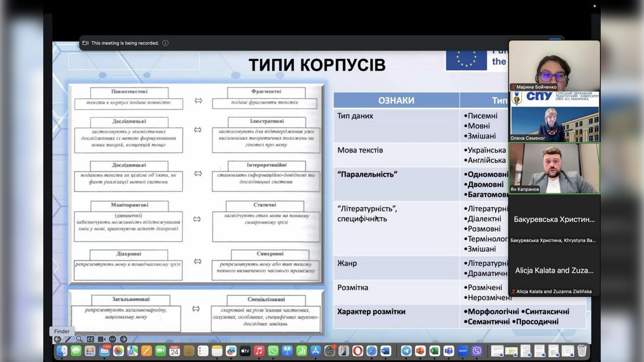The height and width of the screenshot is (362, 644).
Task: Open the Trash in the dock
Action: click(582, 351)
